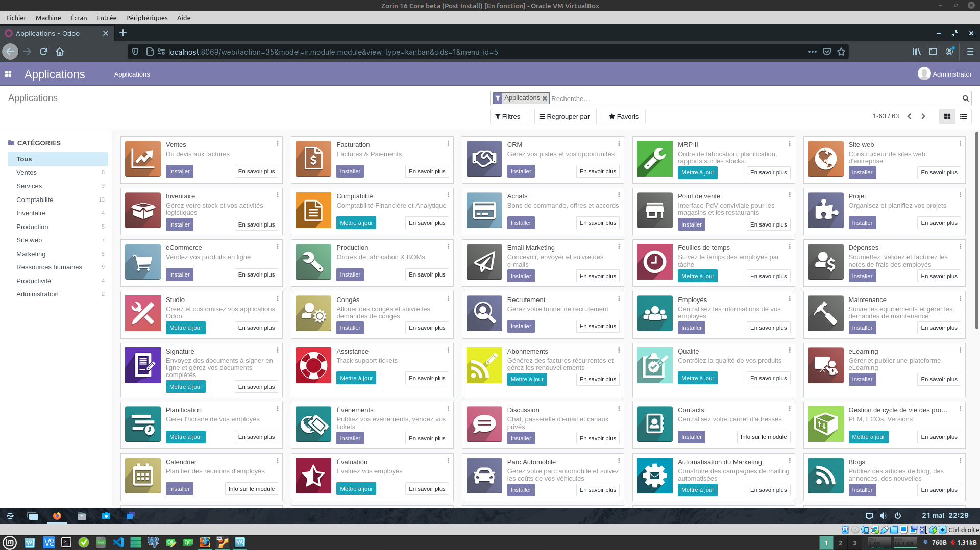Bookmark page with the star icon
This screenshot has height=550, width=980.
841,52
